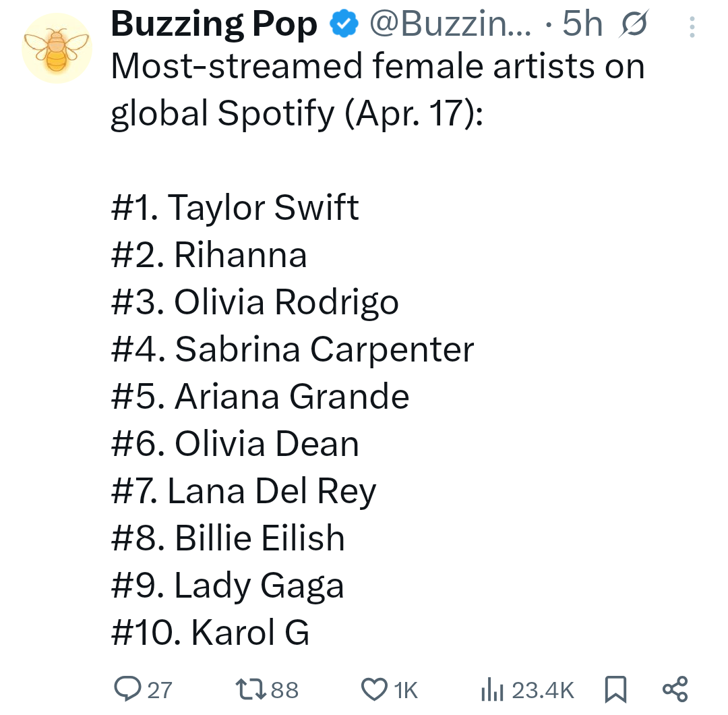Like the post with the heart icon
This screenshot has height=715, width=728.
pos(374,689)
